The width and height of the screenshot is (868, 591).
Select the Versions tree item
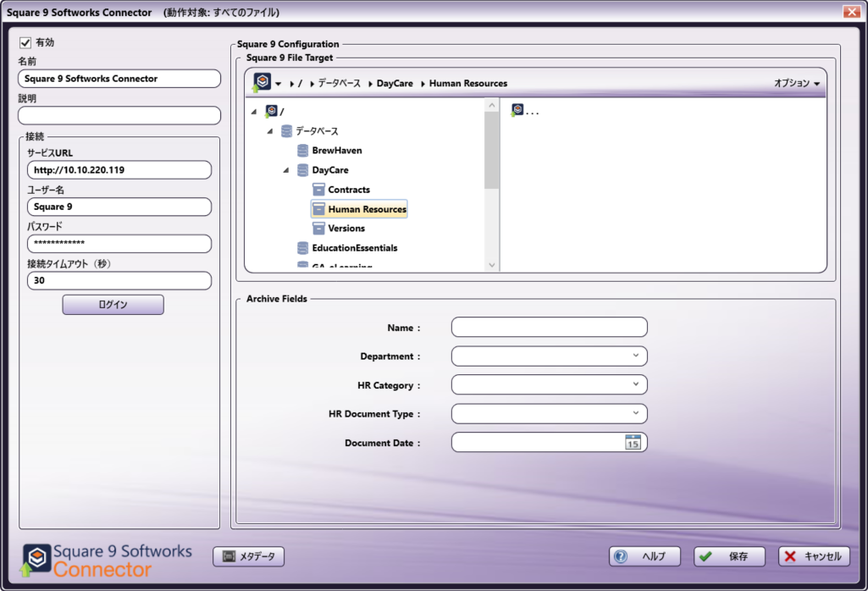point(346,228)
